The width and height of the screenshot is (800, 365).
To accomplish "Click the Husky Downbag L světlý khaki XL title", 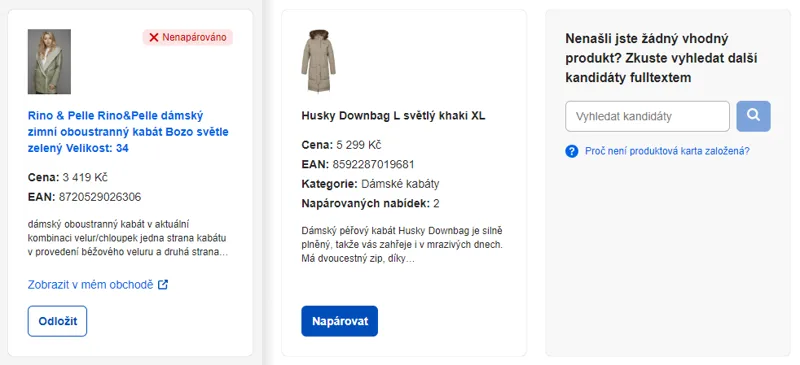I will tap(393, 116).
